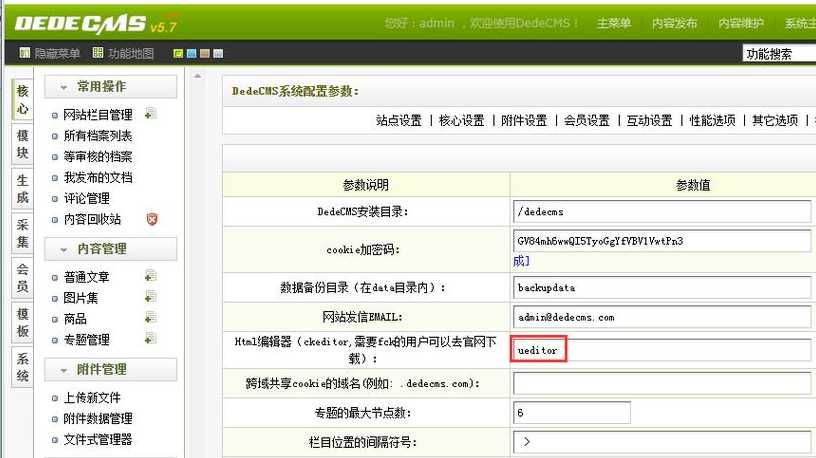Click the Html编辑器 ueditor field
This screenshot has height=458, width=816.
[662, 350]
